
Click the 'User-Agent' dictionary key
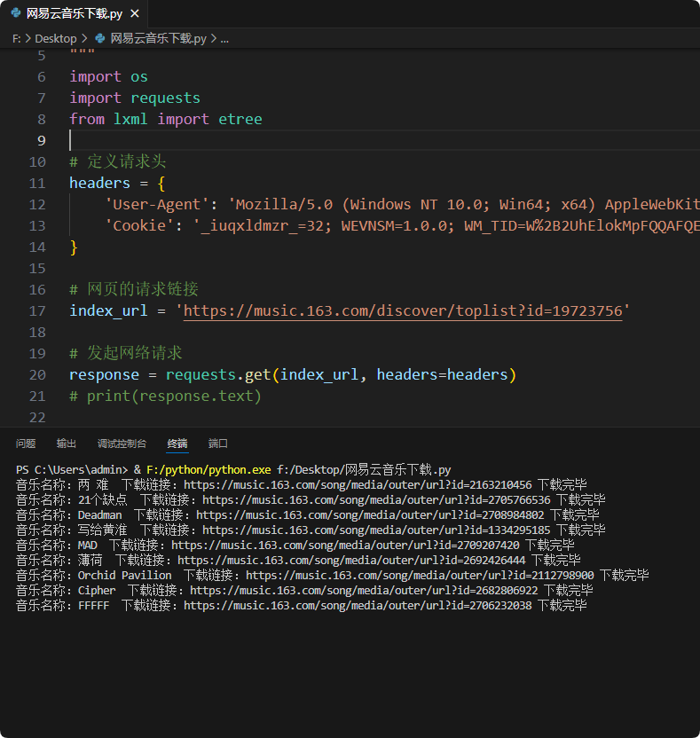click(157, 204)
